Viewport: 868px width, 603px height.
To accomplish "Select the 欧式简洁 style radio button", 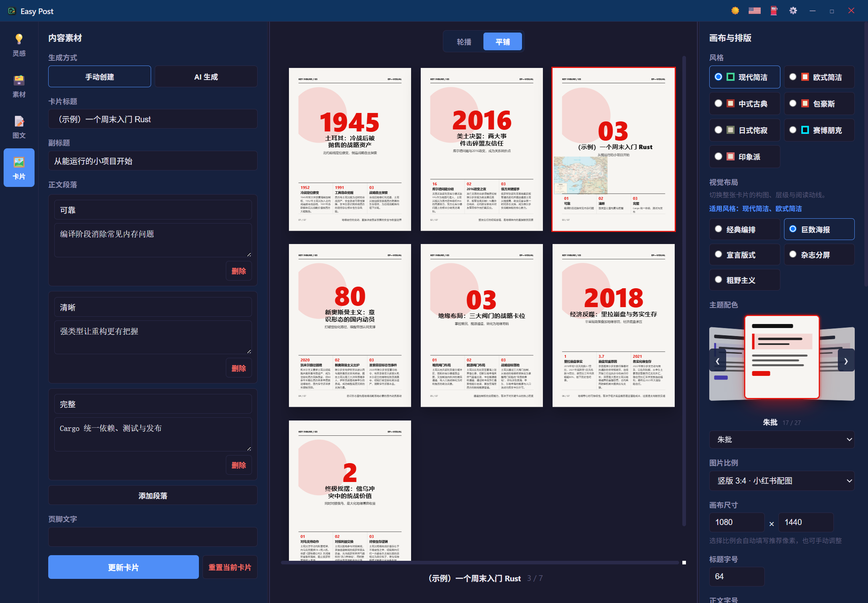I will pyautogui.click(x=819, y=77).
